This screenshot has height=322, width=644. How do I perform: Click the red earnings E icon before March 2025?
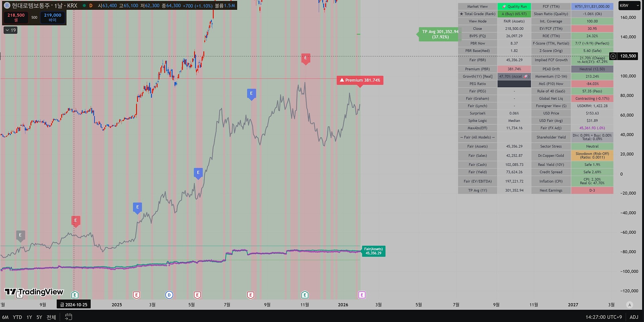136,295
